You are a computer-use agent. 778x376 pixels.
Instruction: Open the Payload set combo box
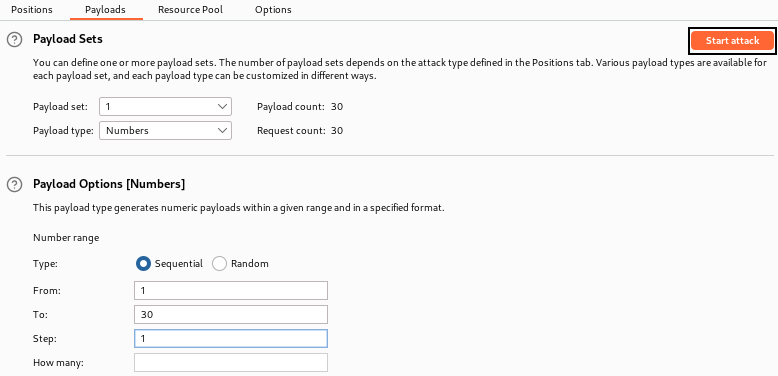[x=165, y=107]
